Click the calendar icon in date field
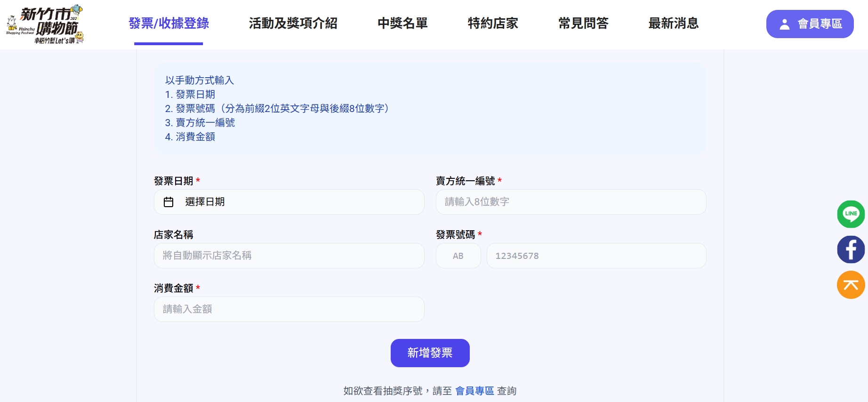Screen dimensions: 868x402 tap(169, 202)
